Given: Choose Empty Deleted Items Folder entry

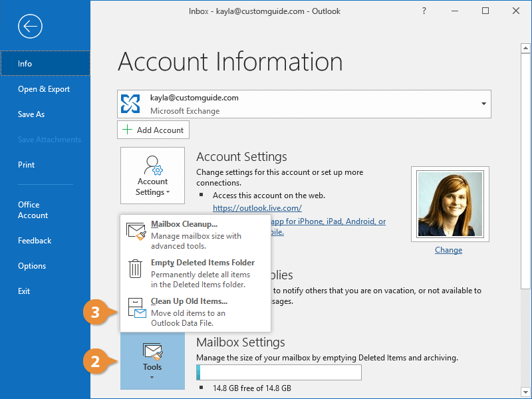Looking at the screenshot, I should pos(196,273).
